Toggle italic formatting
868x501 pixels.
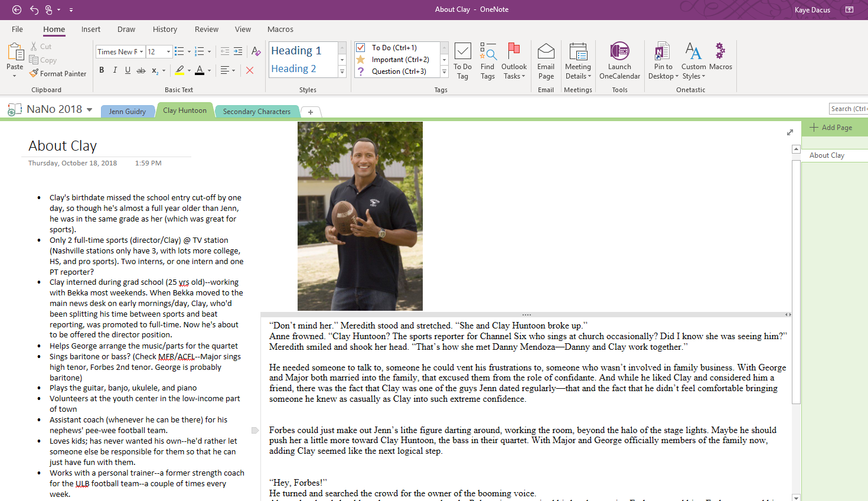click(x=115, y=70)
